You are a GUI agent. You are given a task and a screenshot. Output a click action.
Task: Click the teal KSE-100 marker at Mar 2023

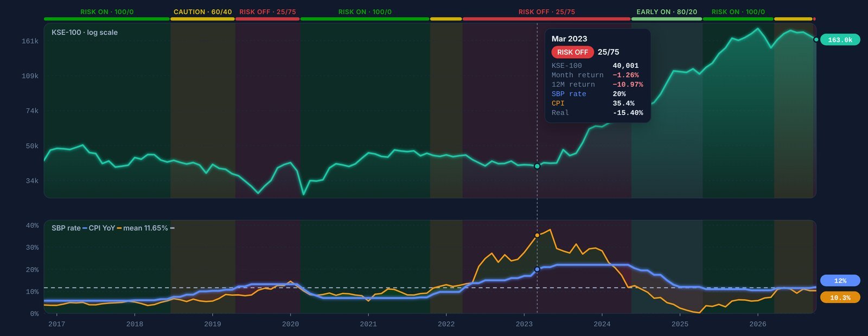pyautogui.click(x=537, y=166)
